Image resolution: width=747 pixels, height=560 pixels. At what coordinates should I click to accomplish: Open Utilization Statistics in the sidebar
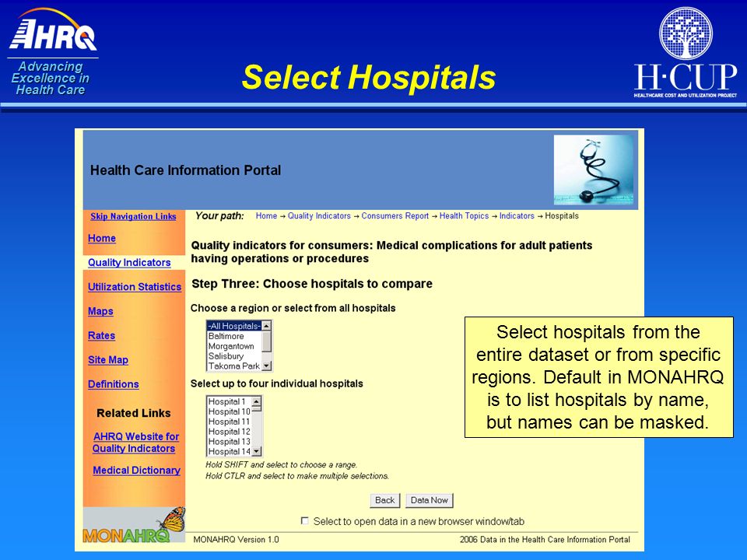point(135,287)
